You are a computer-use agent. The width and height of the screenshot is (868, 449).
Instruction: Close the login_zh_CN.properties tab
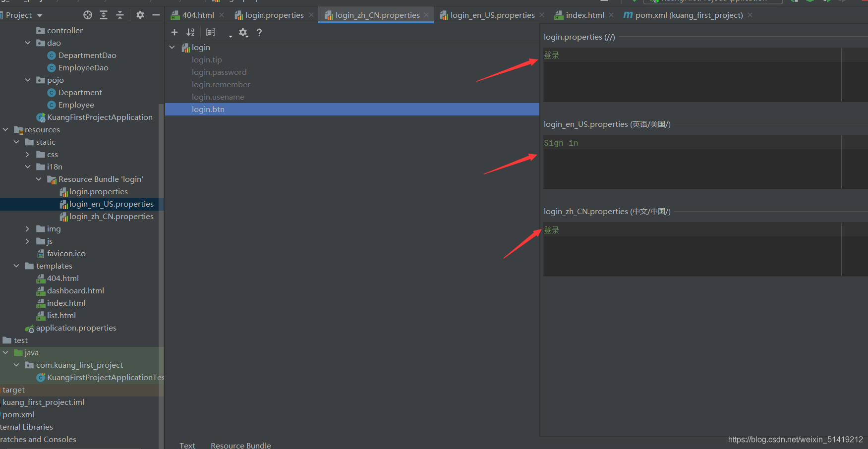point(426,15)
